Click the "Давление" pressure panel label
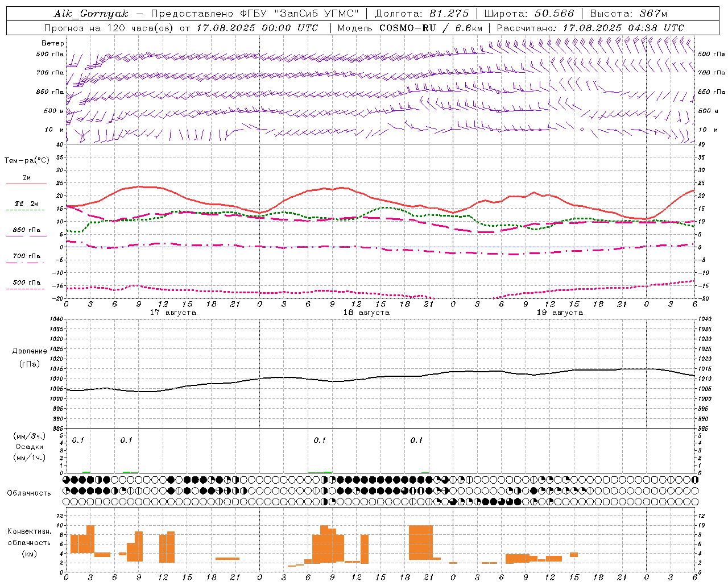 point(30,351)
